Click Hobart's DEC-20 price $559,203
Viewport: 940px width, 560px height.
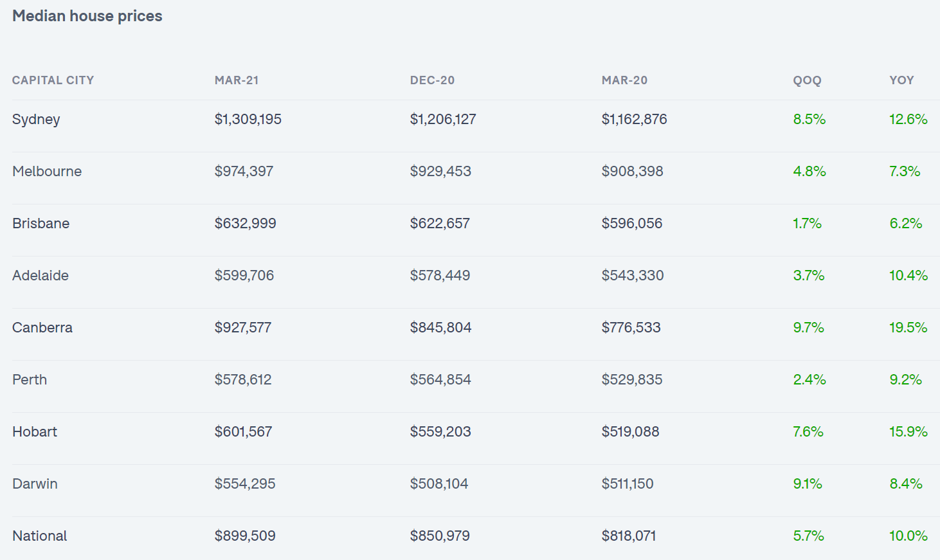tap(440, 432)
